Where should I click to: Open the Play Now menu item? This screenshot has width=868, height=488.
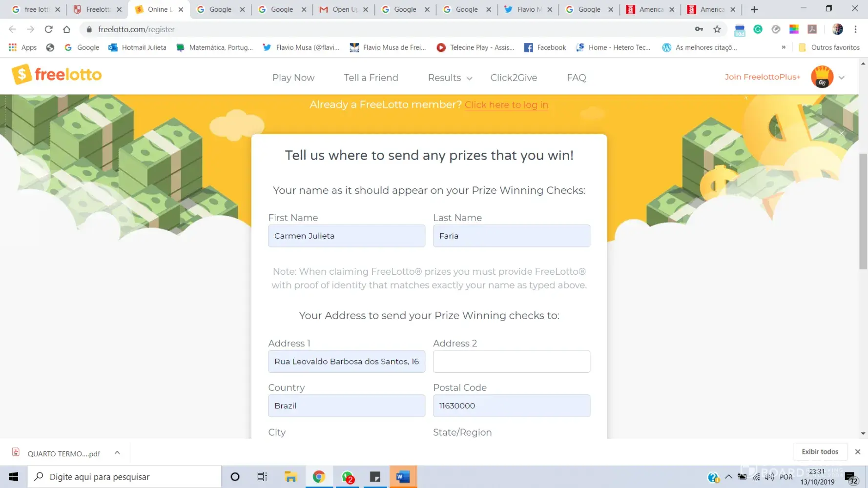[293, 78]
